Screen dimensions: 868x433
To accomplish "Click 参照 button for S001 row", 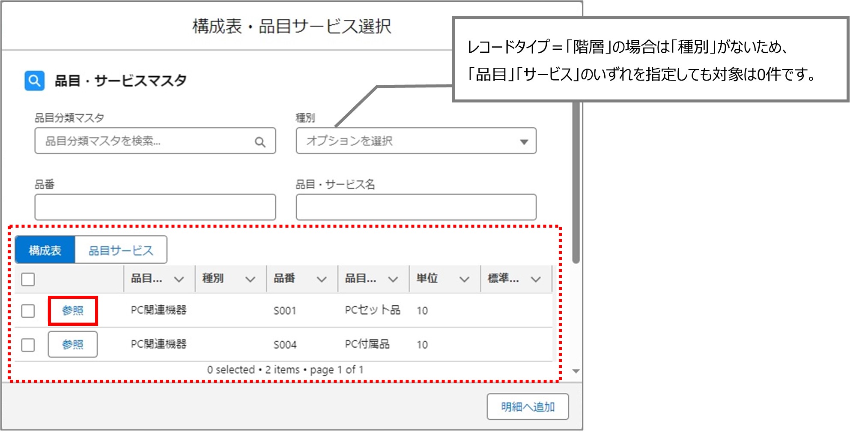I will (73, 310).
